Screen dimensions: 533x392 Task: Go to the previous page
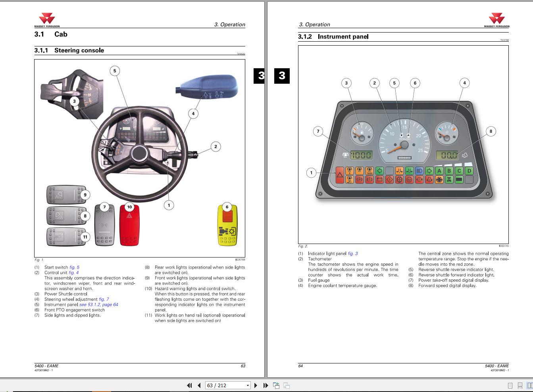click(199, 385)
